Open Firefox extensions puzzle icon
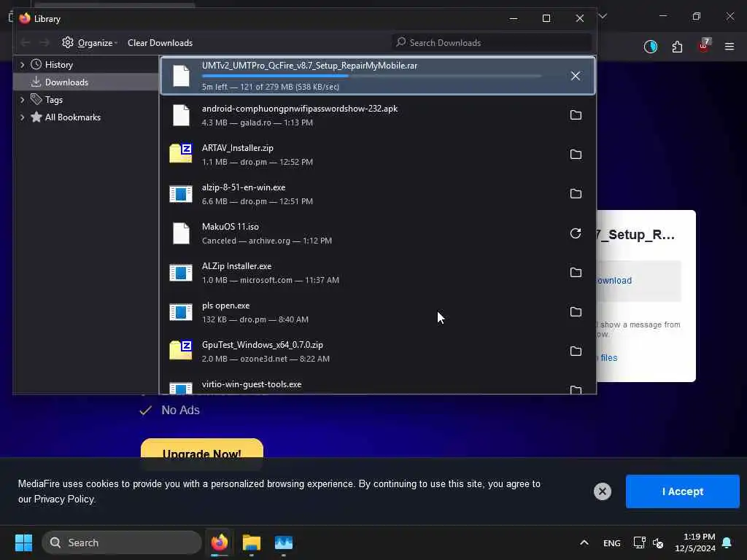The image size is (747, 560). (x=677, y=47)
